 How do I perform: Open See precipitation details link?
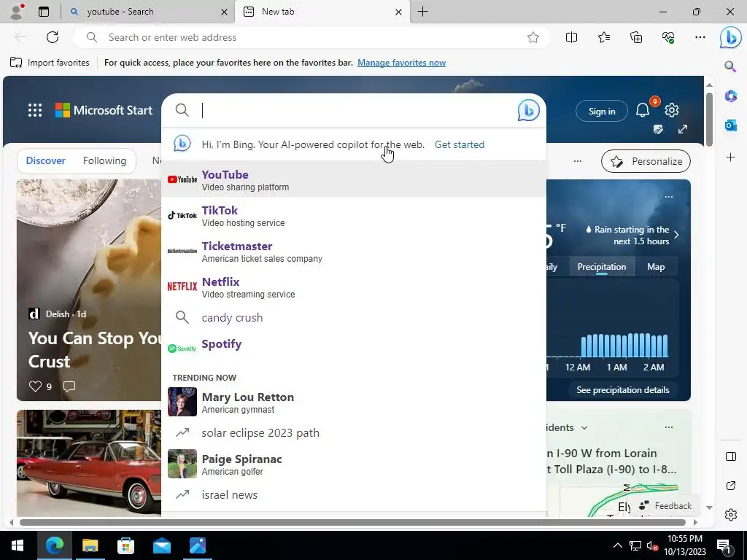pyautogui.click(x=623, y=390)
